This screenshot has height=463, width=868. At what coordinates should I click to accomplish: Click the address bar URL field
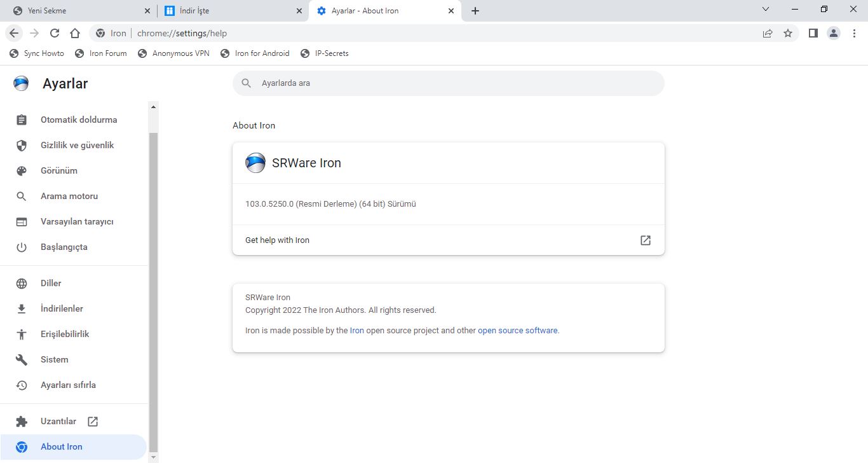[x=445, y=33]
